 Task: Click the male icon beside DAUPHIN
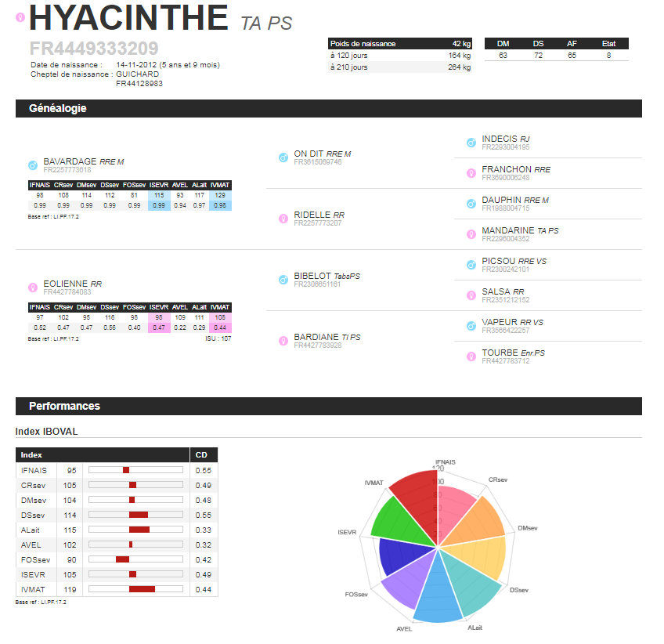[471, 204]
